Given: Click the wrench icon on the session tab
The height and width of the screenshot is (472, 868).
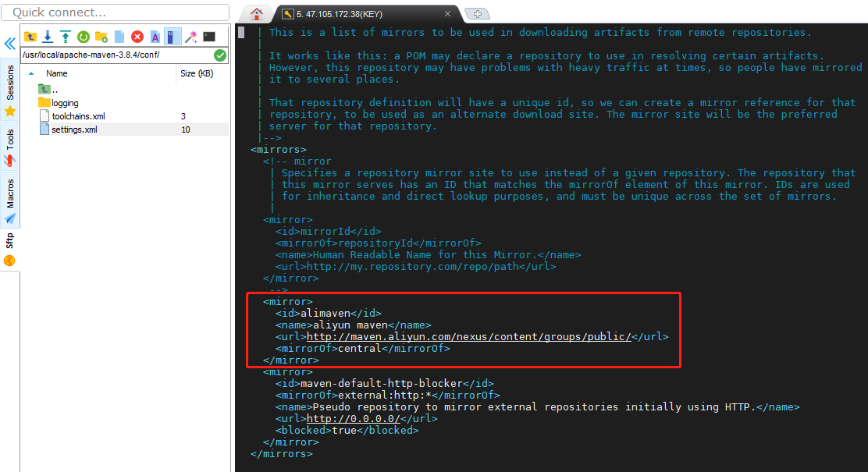Looking at the screenshot, I should tap(288, 14).
